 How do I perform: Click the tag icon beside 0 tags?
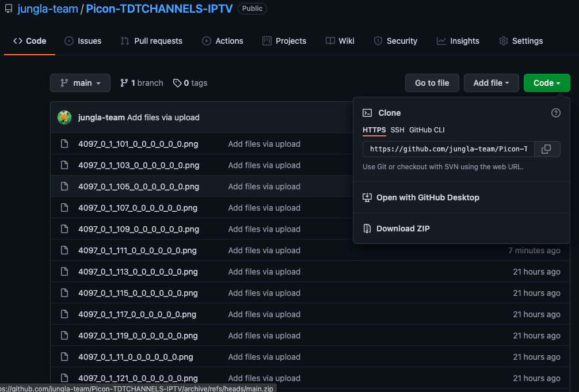177,83
